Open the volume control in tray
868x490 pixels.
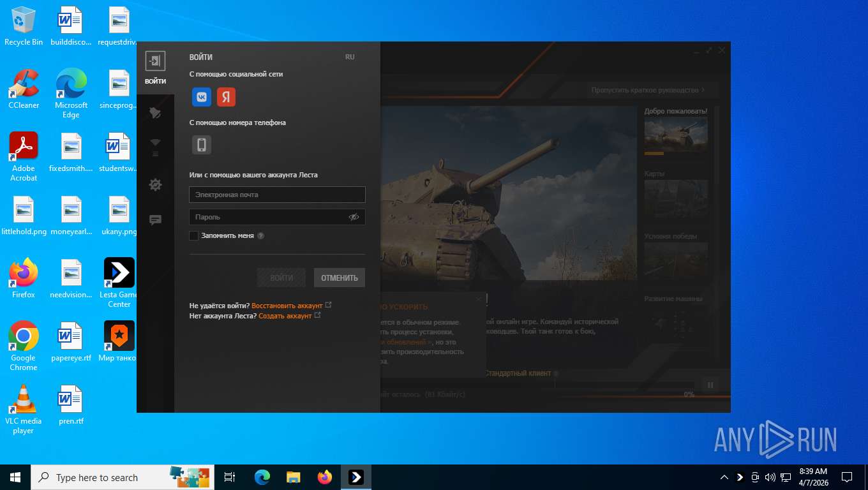(770, 477)
